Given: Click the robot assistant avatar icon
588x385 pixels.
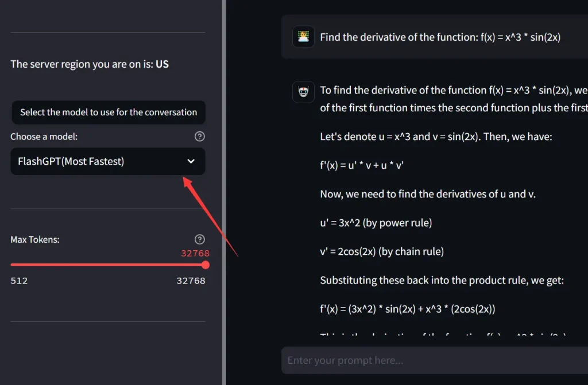Looking at the screenshot, I should (x=303, y=91).
